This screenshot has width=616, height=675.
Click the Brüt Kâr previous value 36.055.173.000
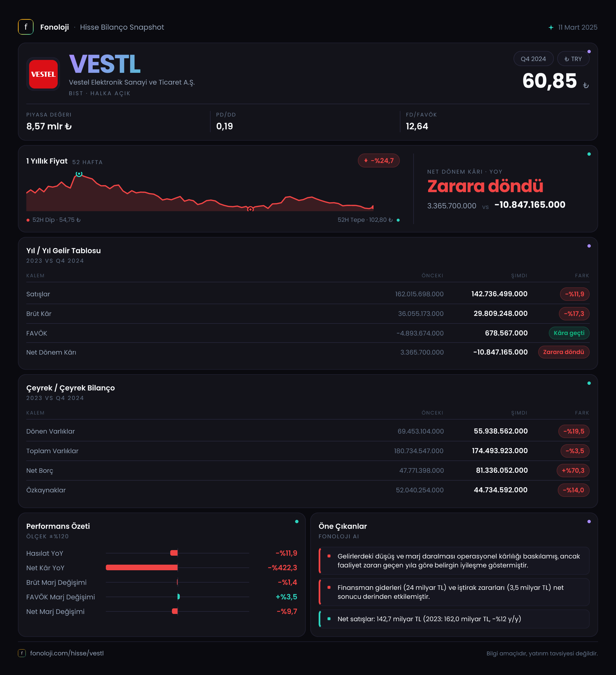[x=421, y=314]
